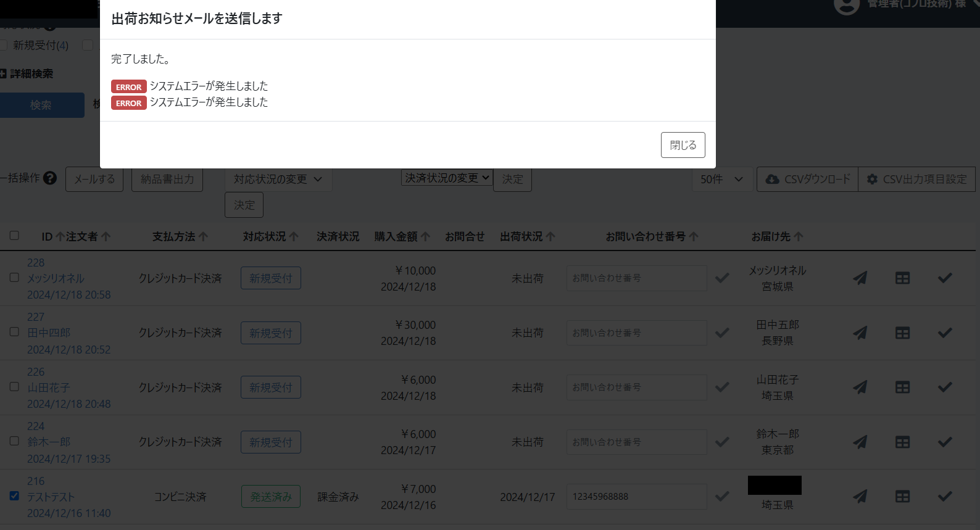
Task: Check the order 226 row checkbox
Action: click(14, 387)
